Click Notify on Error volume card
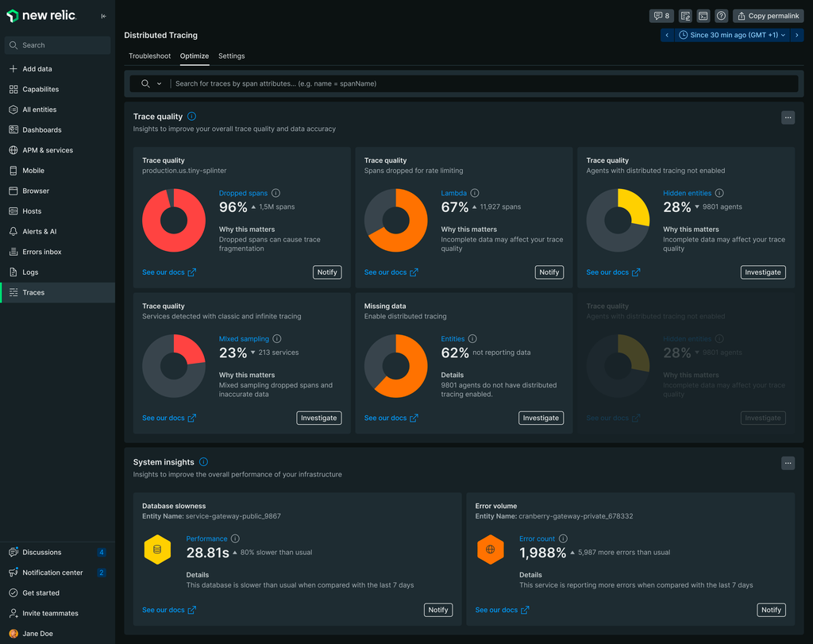813x644 pixels. pyautogui.click(x=771, y=610)
